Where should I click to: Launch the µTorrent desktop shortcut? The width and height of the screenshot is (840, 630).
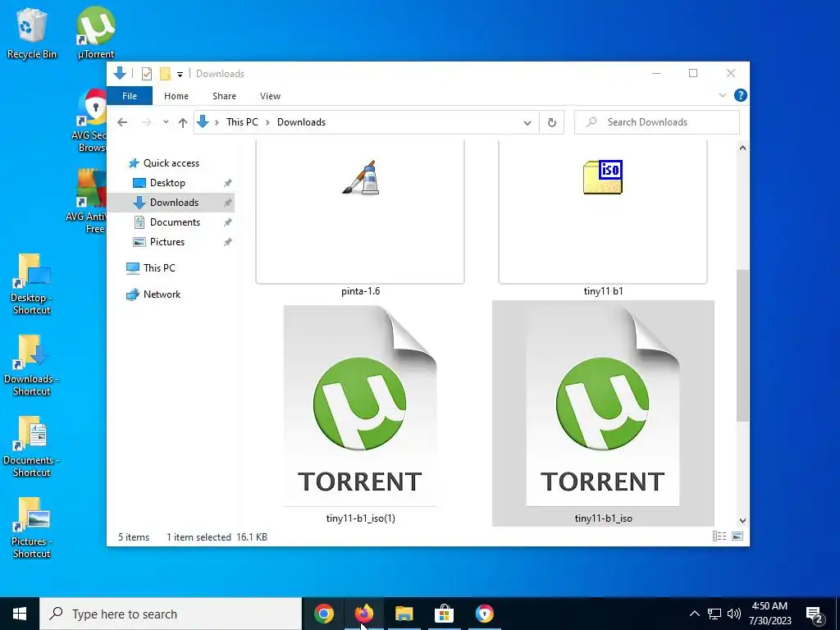96,32
